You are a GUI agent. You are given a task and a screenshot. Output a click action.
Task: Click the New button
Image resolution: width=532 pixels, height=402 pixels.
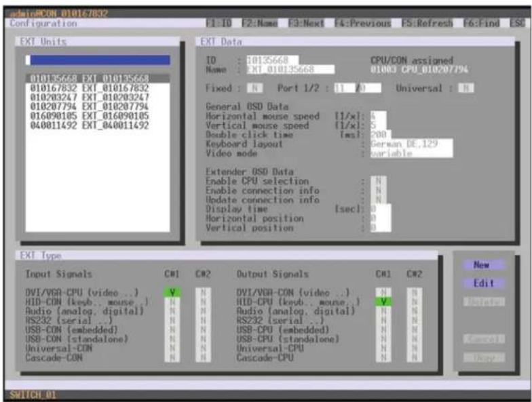(x=484, y=264)
